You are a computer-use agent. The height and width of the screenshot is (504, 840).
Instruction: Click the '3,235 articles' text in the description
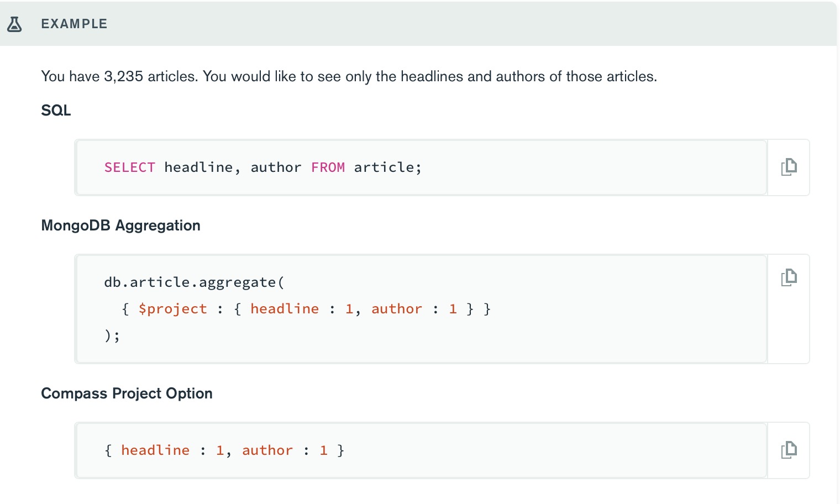[150, 76]
